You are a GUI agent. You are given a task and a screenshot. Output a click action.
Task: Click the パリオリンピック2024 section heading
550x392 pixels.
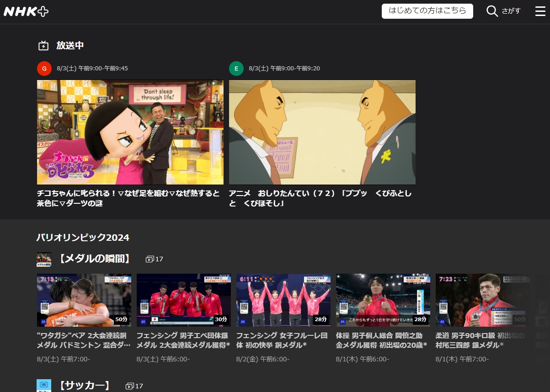(x=83, y=238)
